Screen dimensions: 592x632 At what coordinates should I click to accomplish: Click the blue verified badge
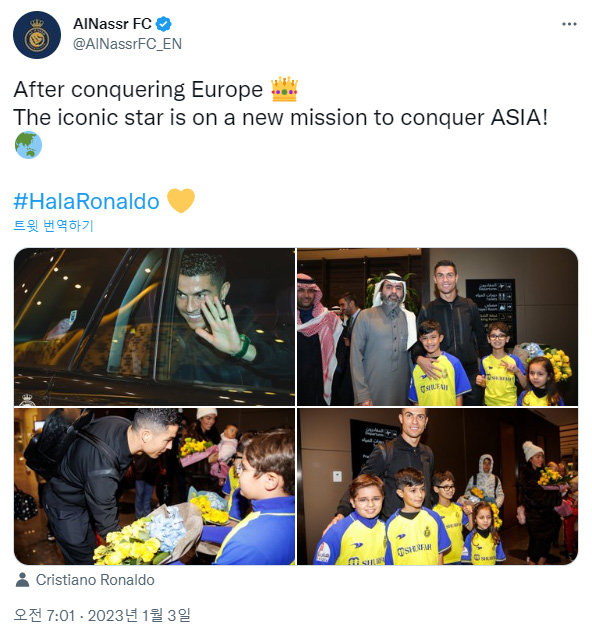164,24
